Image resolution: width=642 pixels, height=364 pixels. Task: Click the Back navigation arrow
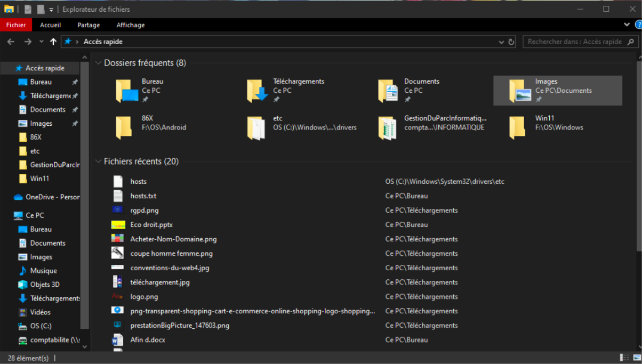(11, 42)
